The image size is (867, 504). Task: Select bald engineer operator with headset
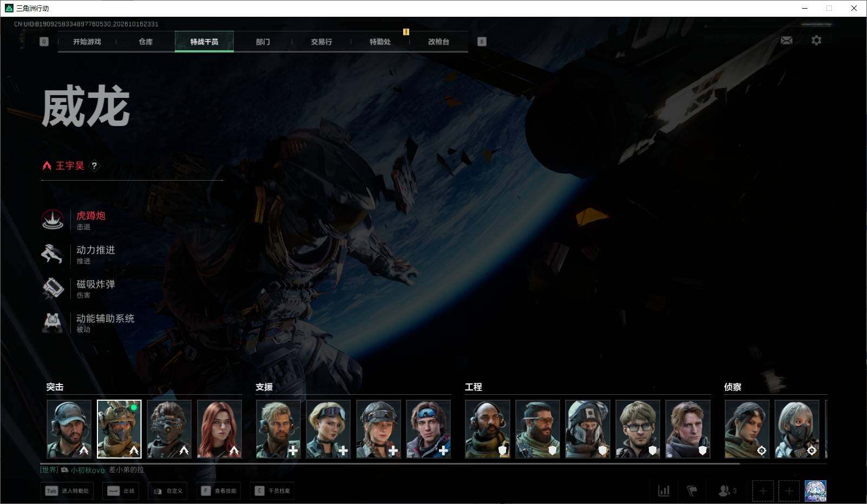tap(487, 429)
